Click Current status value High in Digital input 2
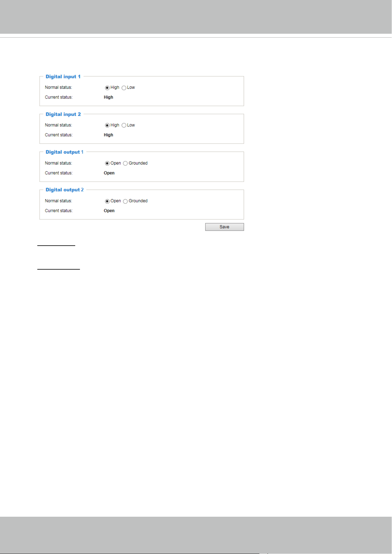 point(108,135)
